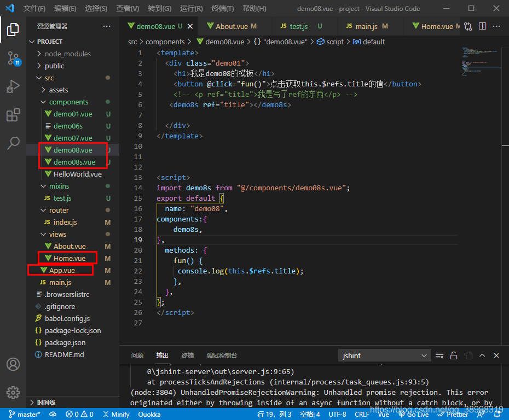Toggle Prettier in the status bar
Screen dimensions: 509x420
click(453, 415)
